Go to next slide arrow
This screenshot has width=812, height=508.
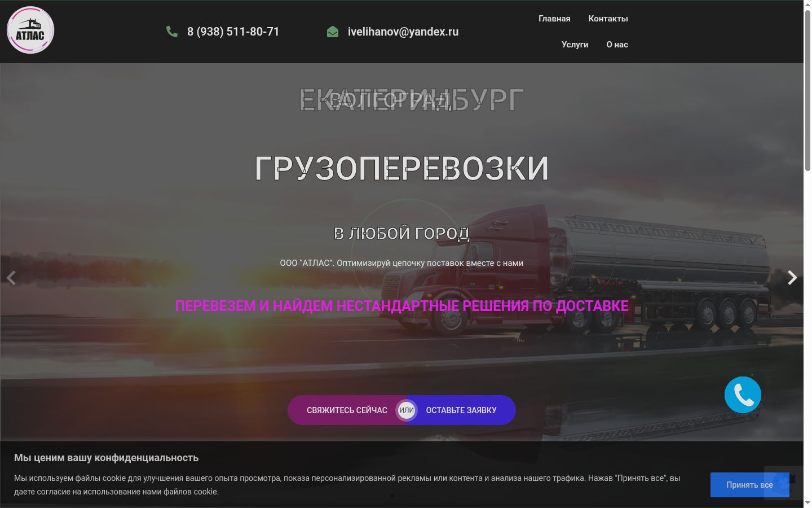pos(792,278)
